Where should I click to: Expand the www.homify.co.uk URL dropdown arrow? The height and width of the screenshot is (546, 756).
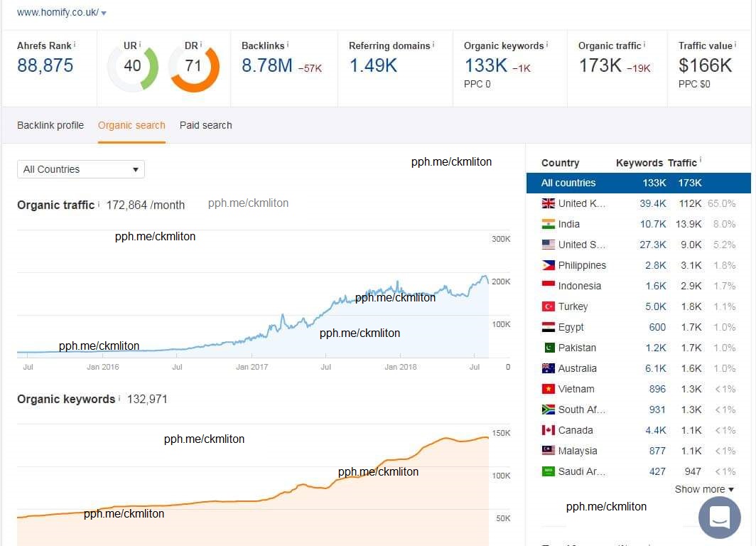pos(104,14)
